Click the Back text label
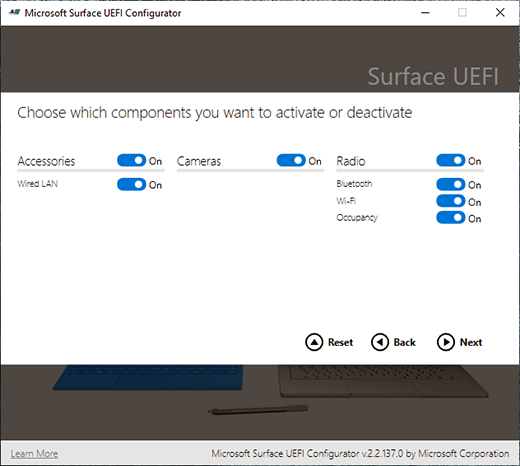The image size is (520, 466). pos(405,342)
